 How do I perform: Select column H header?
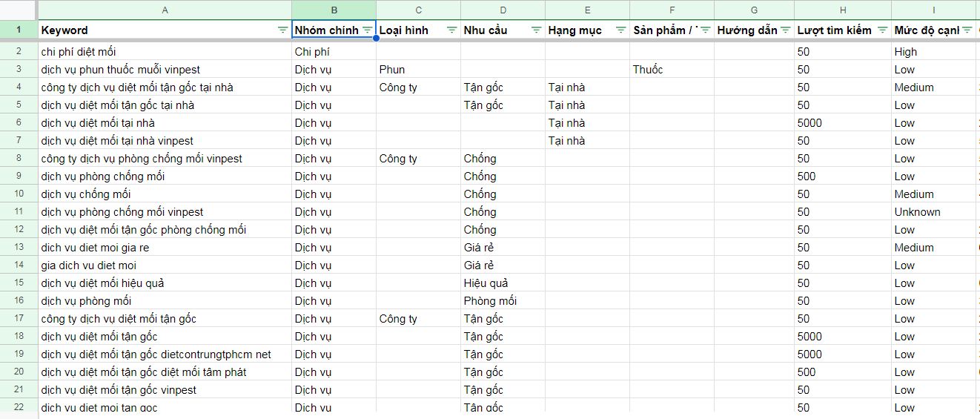(843, 10)
